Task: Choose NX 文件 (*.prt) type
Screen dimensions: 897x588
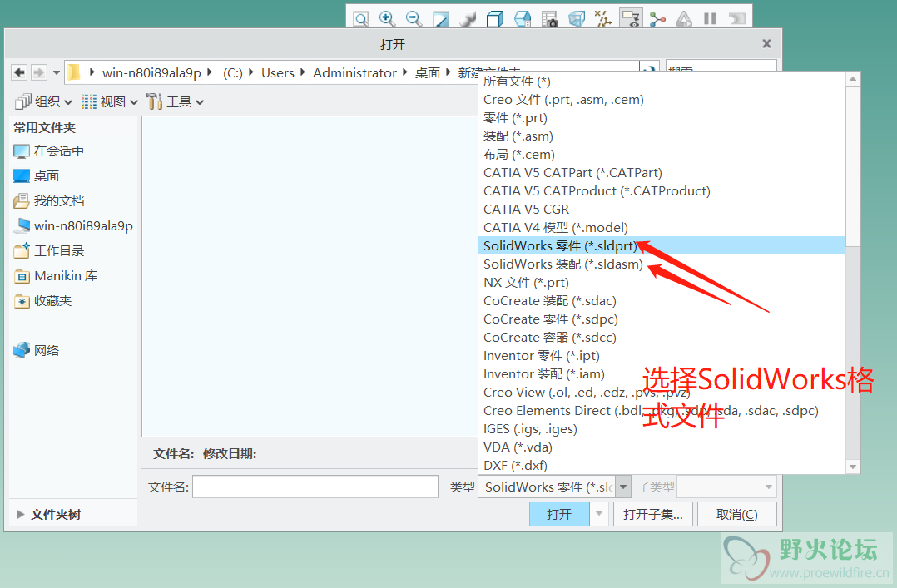Action: (662, 283)
